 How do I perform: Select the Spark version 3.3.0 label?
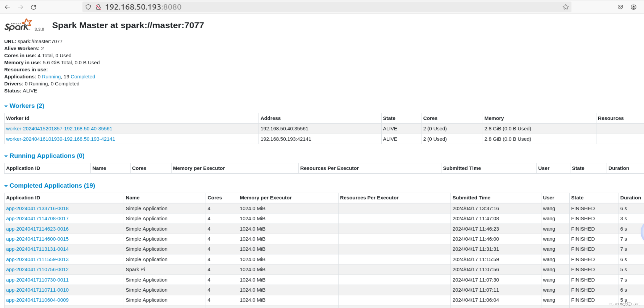[x=39, y=29]
